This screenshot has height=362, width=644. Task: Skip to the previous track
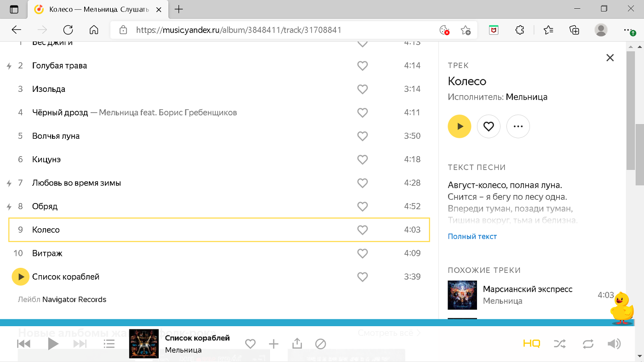[24, 344]
